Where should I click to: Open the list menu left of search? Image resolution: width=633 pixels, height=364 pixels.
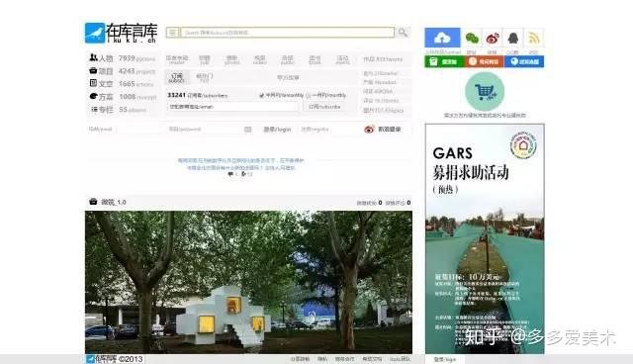172,33
